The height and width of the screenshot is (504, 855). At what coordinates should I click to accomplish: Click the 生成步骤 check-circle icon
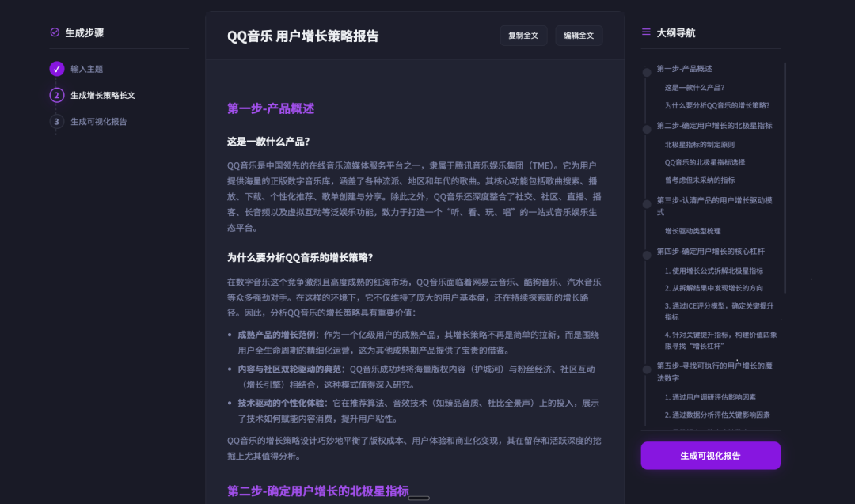pos(55,32)
